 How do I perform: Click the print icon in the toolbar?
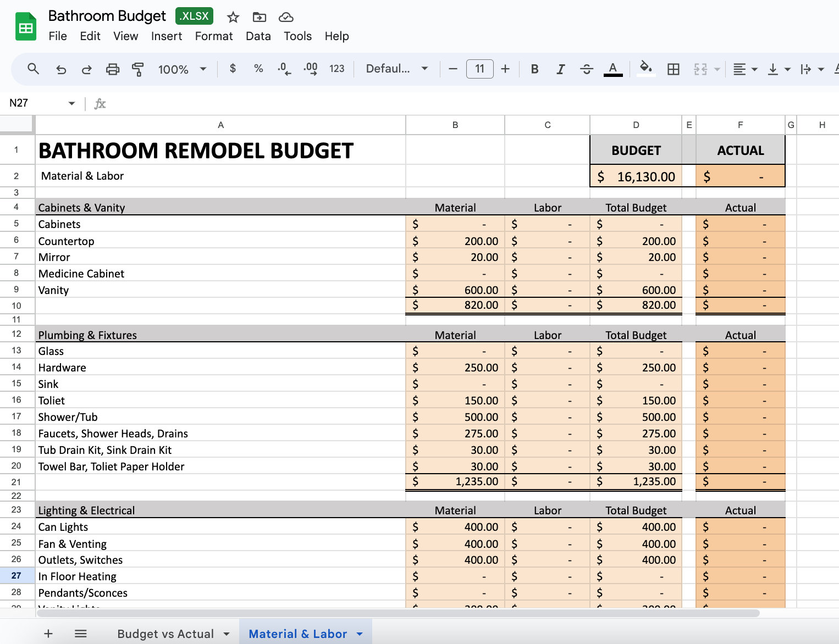tap(113, 69)
